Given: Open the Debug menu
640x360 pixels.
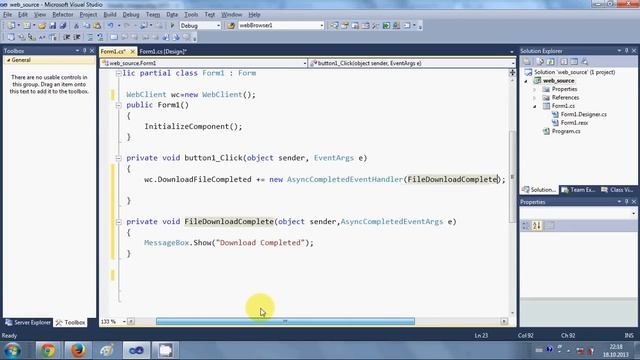Looking at the screenshot, I should tap(131, 14).
